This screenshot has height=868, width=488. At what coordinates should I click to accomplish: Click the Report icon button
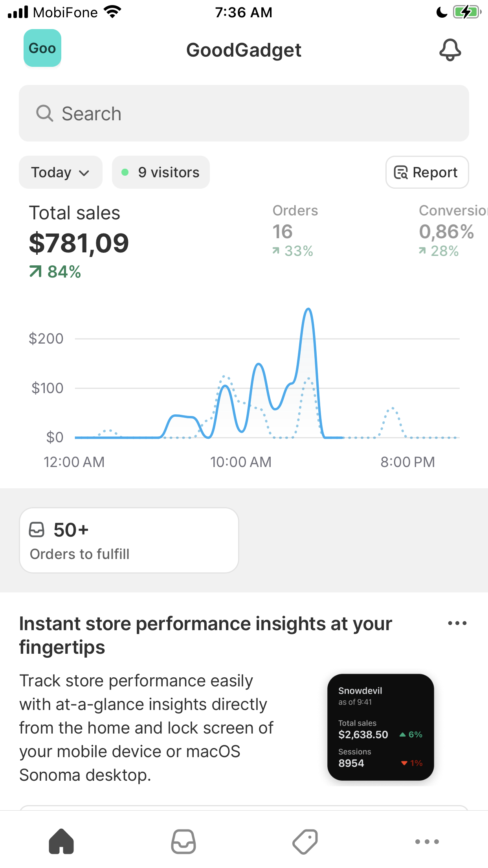pyautogui.click(x=427, y=172)
